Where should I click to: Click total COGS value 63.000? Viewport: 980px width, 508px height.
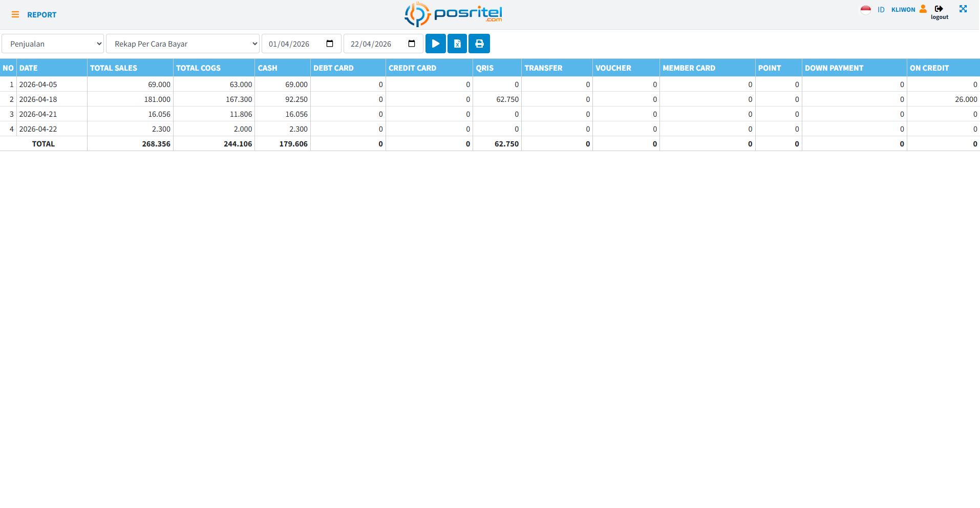(241, 84)
